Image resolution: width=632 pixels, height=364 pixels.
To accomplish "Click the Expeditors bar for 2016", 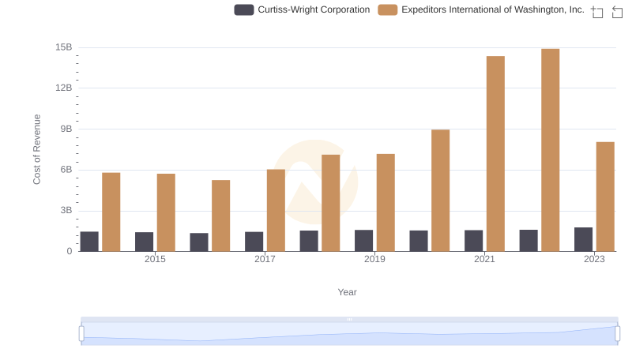I will coord(221,216).
